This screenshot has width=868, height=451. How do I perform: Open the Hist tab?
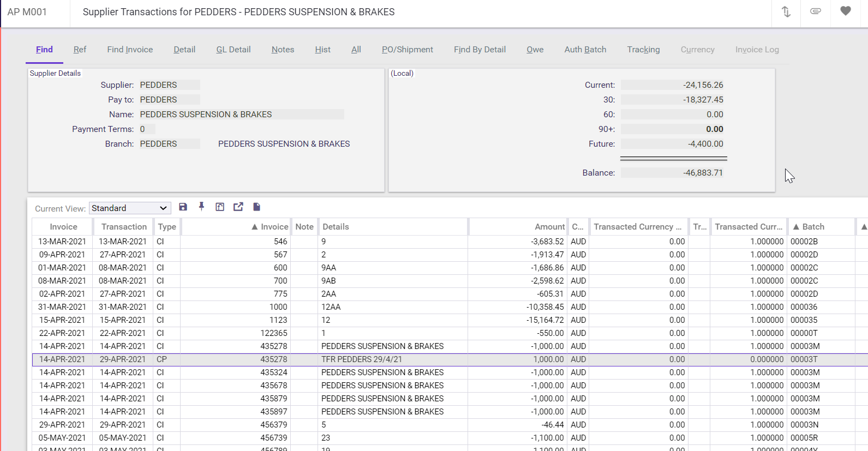pyautogui.click(x=322, y=50)
